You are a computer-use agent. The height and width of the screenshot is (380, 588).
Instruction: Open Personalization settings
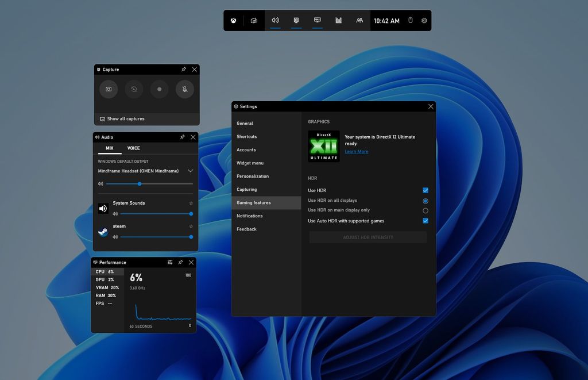tap(253, 176)
